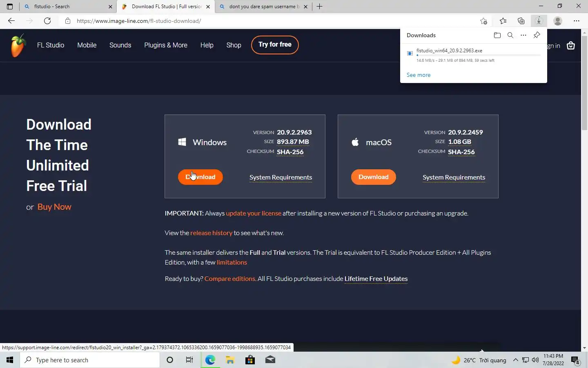The height and width of the screenshot is (368, 588).
Task: Open the Mobile nav menu
Action: (87, 45)
